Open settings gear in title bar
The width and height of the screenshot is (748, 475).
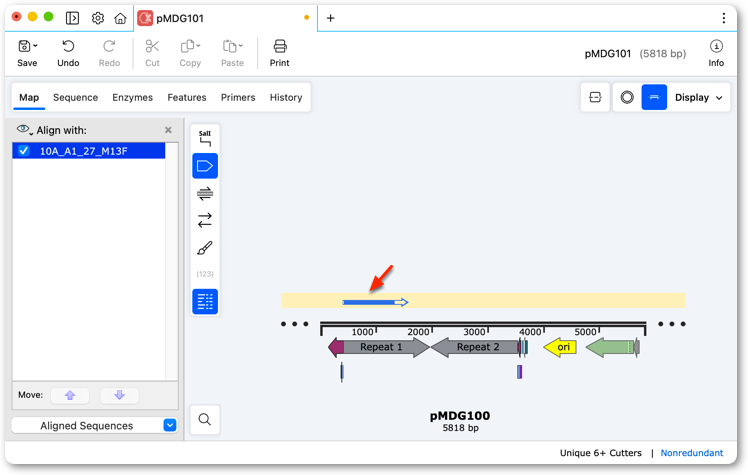coord(98,18)
